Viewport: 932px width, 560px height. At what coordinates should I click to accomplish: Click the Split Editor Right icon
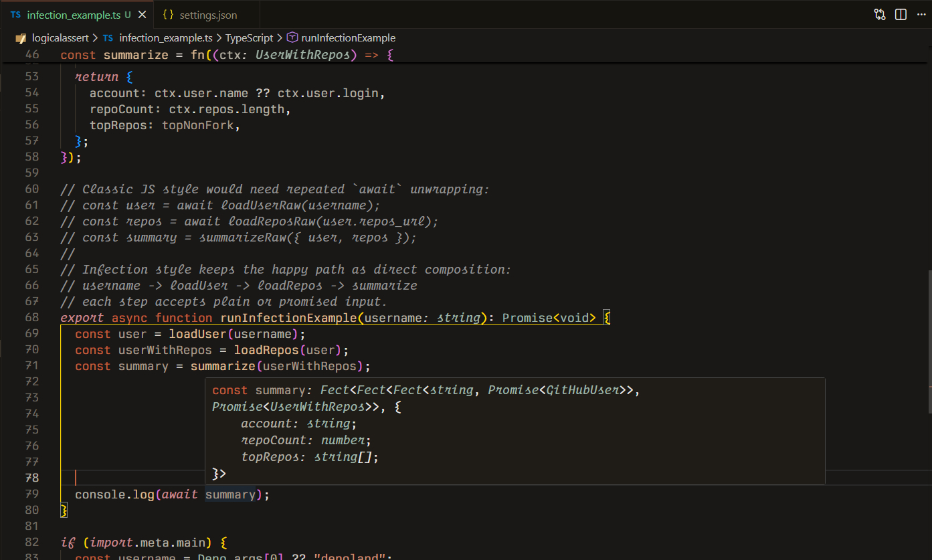point(901,15)
